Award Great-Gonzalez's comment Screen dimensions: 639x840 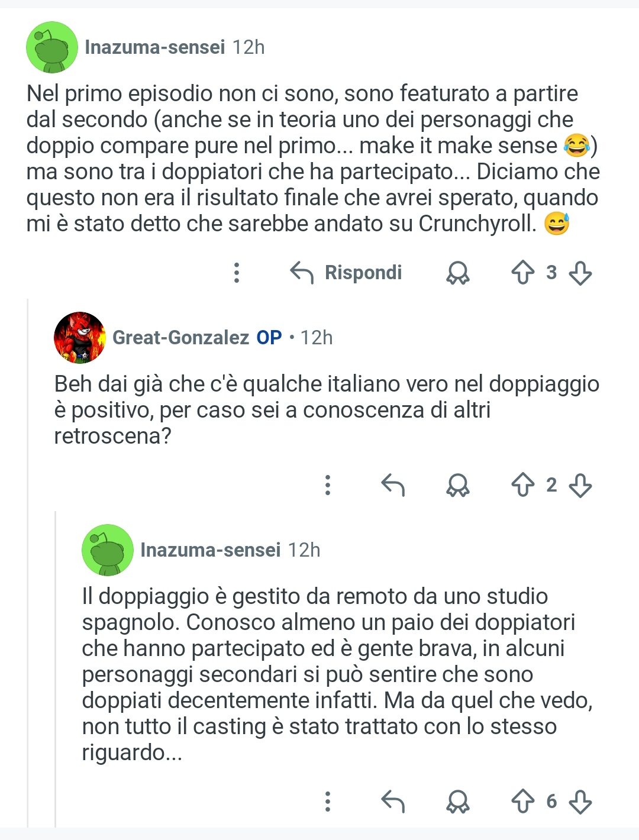coord(457,485)
